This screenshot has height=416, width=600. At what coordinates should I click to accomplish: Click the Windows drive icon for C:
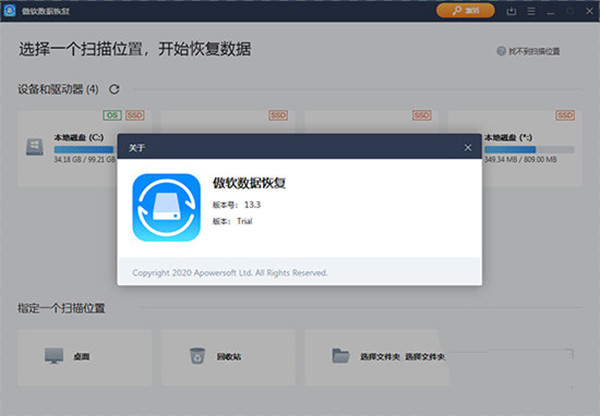[x=34, y=147]
